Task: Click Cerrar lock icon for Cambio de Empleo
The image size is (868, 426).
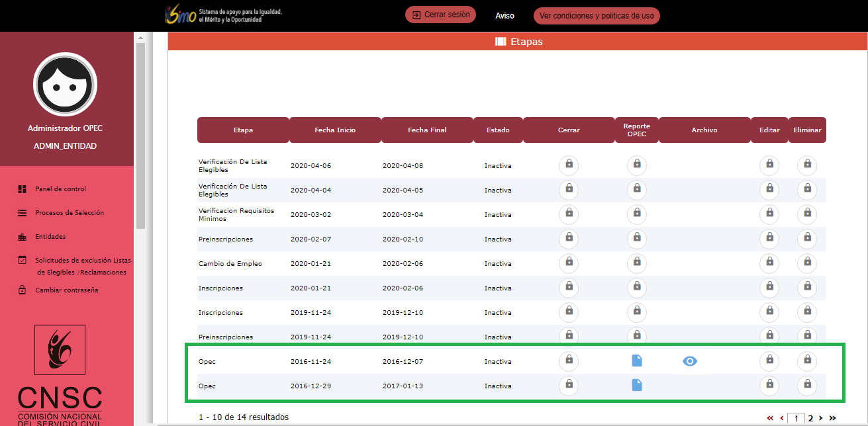Action: point(569,263)
